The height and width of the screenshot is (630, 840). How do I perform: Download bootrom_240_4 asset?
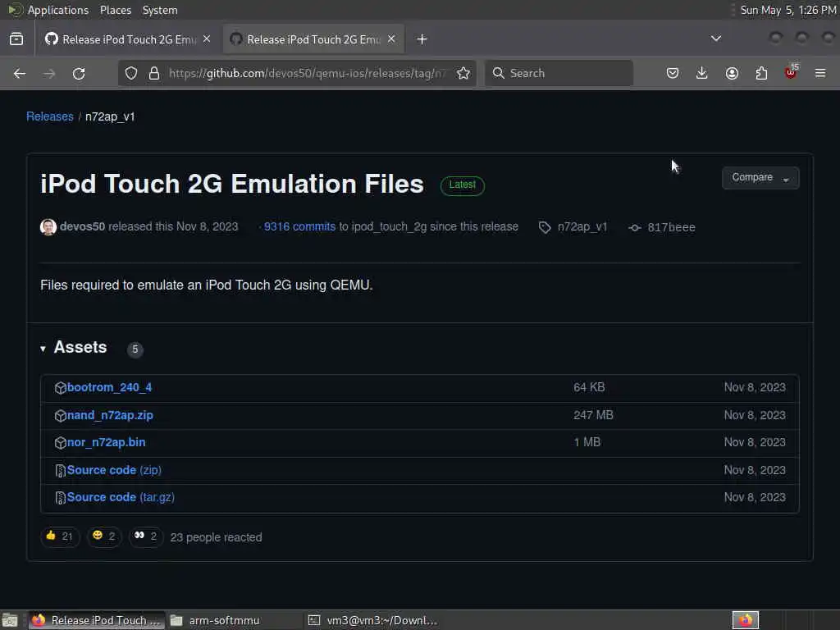tap(109, 387)
